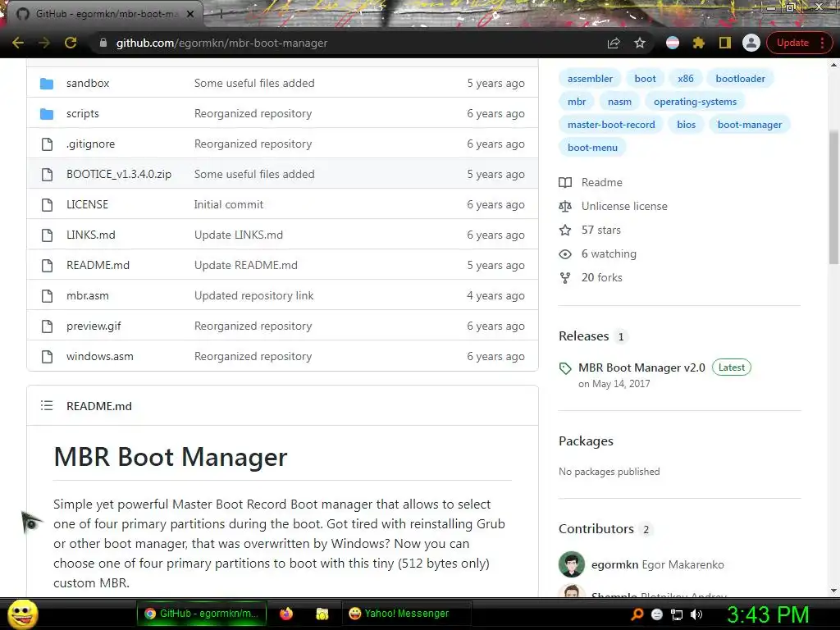Open the LICENSE file
840x630 pixels.
87,204
